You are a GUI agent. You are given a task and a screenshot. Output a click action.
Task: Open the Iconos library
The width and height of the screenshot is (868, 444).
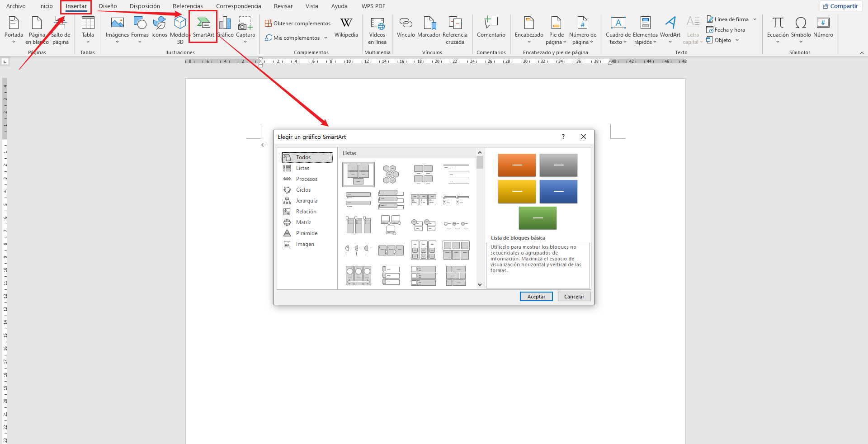tap(159, 27)
